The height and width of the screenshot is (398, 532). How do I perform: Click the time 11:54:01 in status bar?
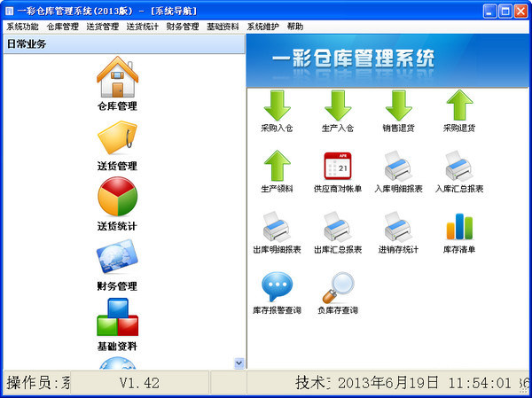pyautogui.click(x=480, y=383)
